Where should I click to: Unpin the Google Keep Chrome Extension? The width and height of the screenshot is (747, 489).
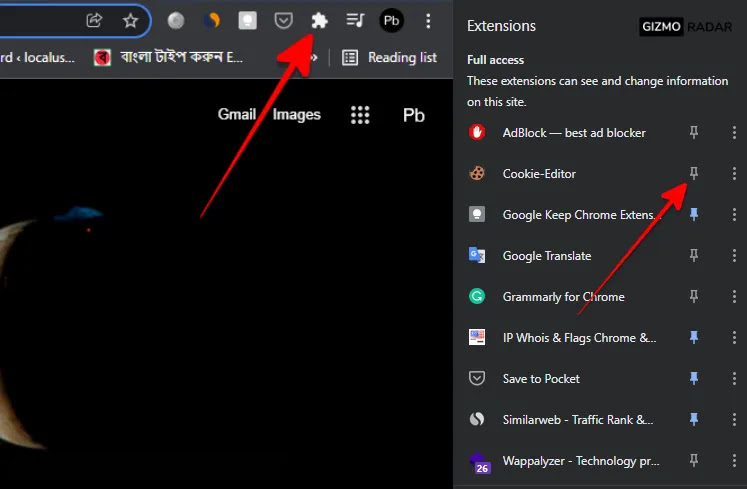pos(694,214)
